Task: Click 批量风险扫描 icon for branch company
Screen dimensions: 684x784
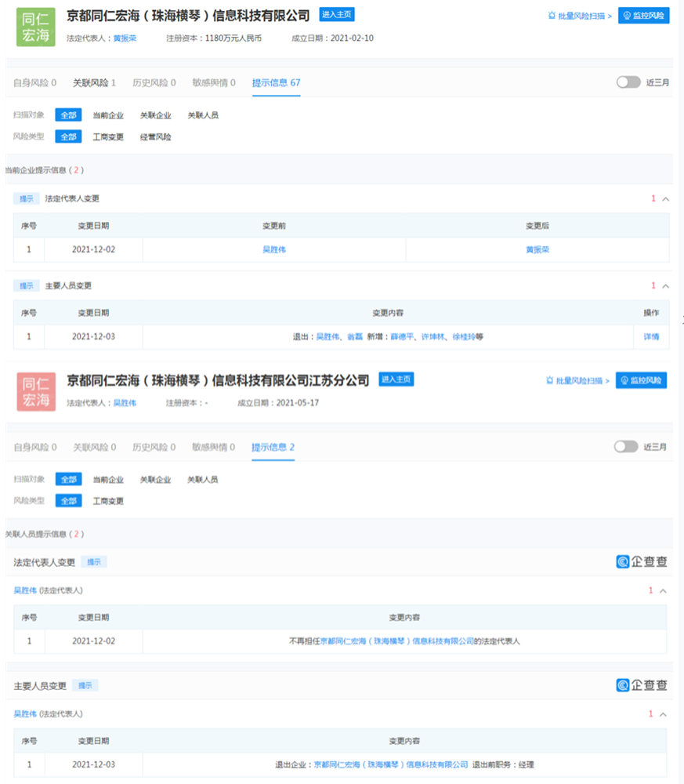Action: pos(577,380)
